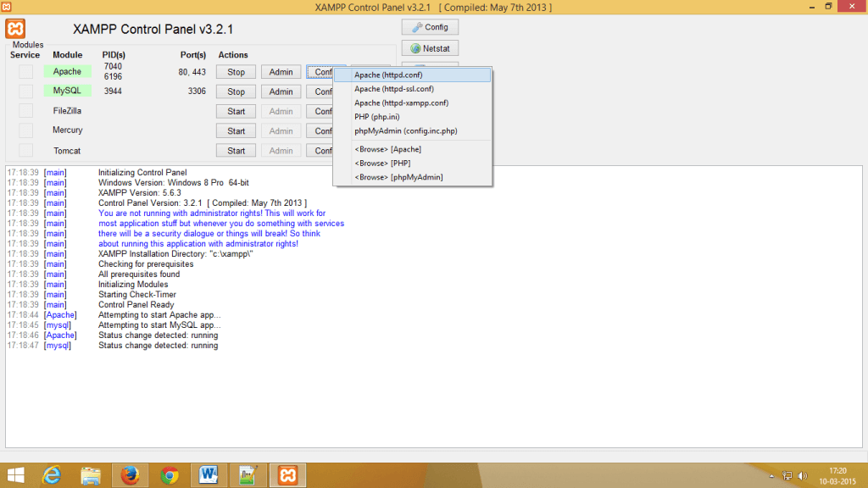Select Apache (httpd-xampp.conf) menu entry
This screenshot has width=868, height=488.
(x=413, y=103)
